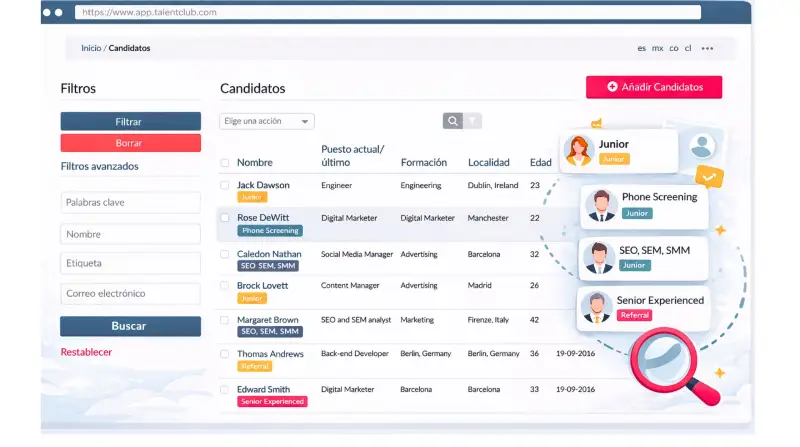The height and width of the screenshot is (447, 800).
Task: Click the Palabras clave input field
Action: tap(130, 202)
